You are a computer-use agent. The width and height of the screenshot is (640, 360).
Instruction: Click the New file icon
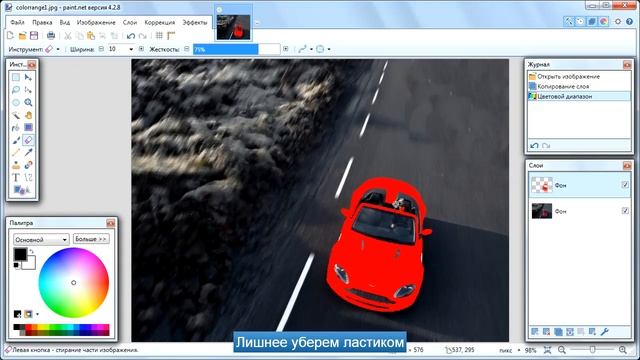pyautogui.click(x=11, y=36)
